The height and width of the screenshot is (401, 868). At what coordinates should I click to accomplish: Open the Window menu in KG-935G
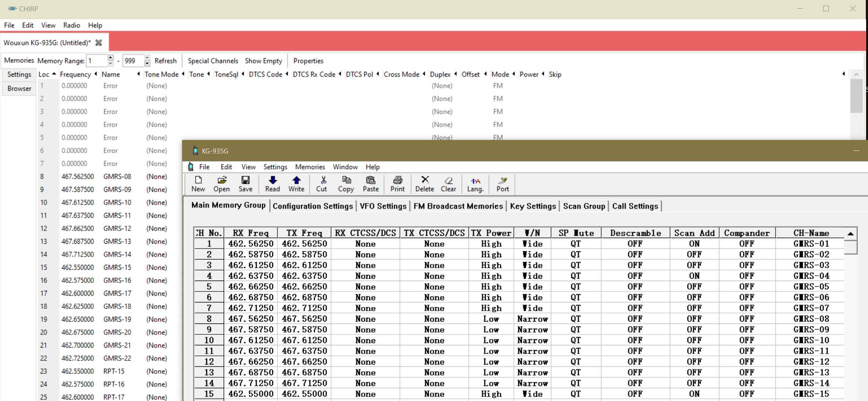point(345,167)
